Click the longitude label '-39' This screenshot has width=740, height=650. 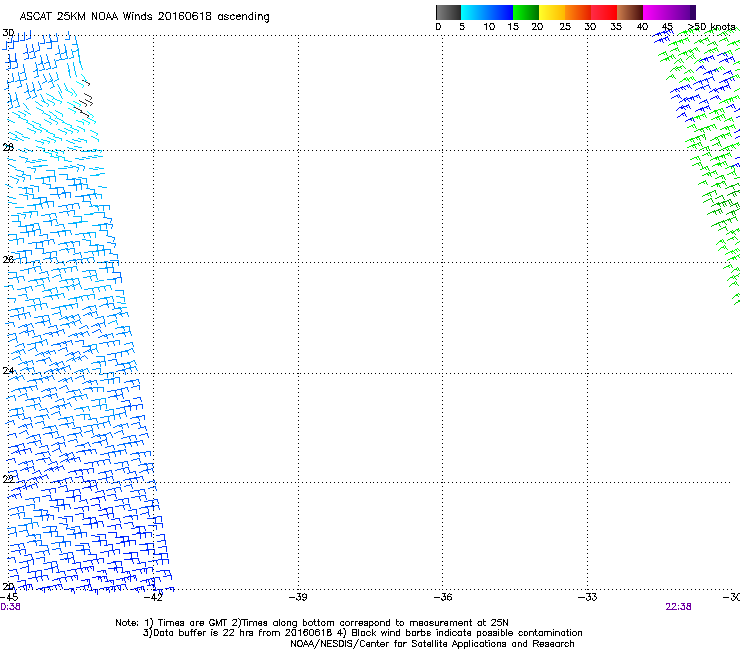(x=298, y=597)
